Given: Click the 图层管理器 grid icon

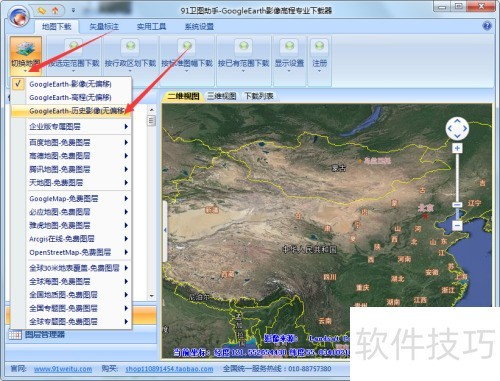Looking at the screenshot, I should 15,334.
